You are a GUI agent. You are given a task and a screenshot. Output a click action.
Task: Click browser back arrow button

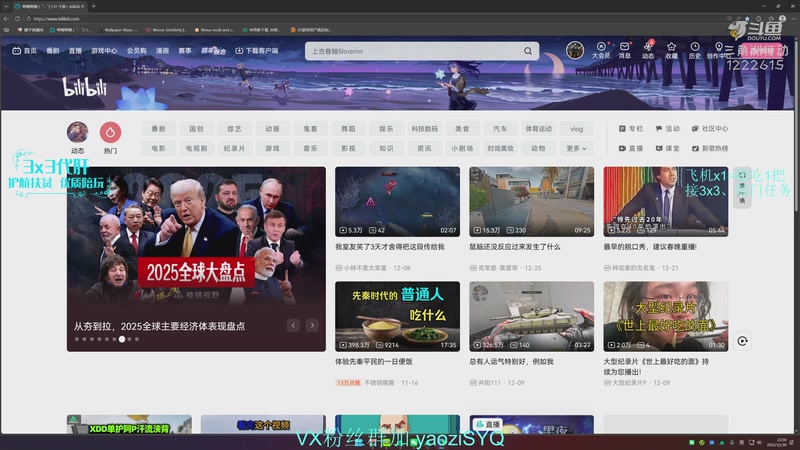(6, 18)
